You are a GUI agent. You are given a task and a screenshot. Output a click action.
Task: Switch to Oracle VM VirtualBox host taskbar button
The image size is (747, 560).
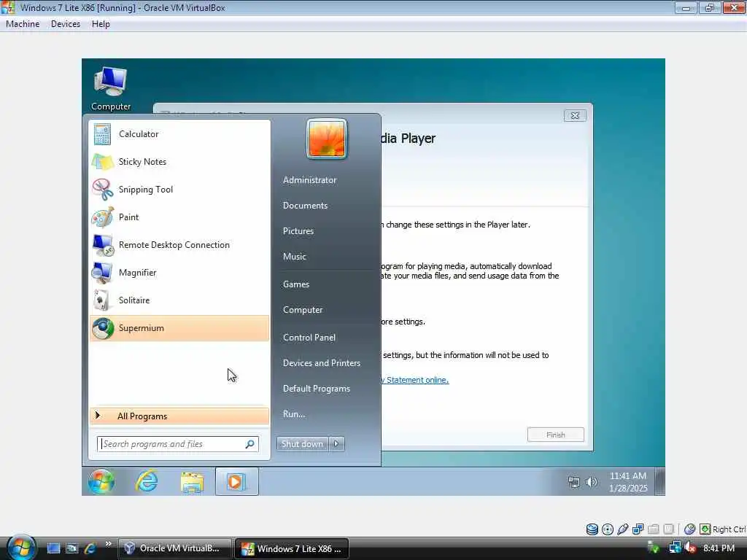pos(175,548)
